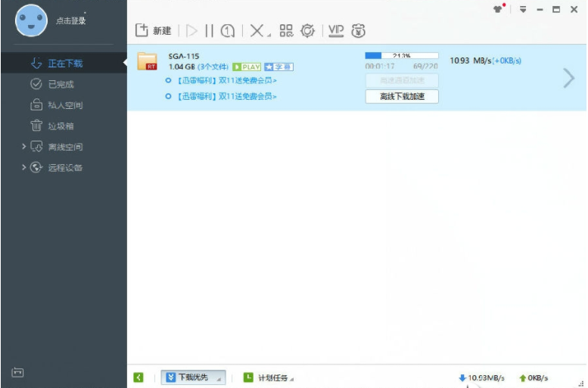Image resolution: width=588 pixels, height=388 pixels.
Task: Open the scheduled clock icon in the toolbar
Action: [228, 31]
